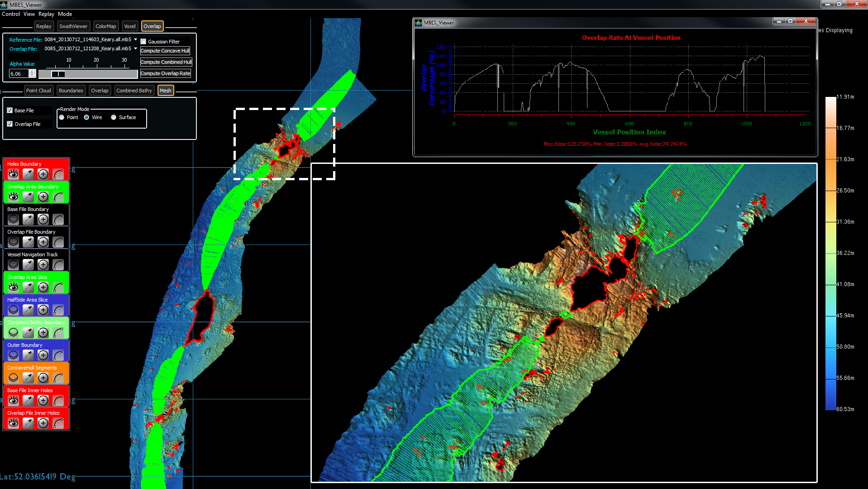868x489 pixels.
Task: Enable the Gaussian Filter checkbox
Action: click(143, 42)
